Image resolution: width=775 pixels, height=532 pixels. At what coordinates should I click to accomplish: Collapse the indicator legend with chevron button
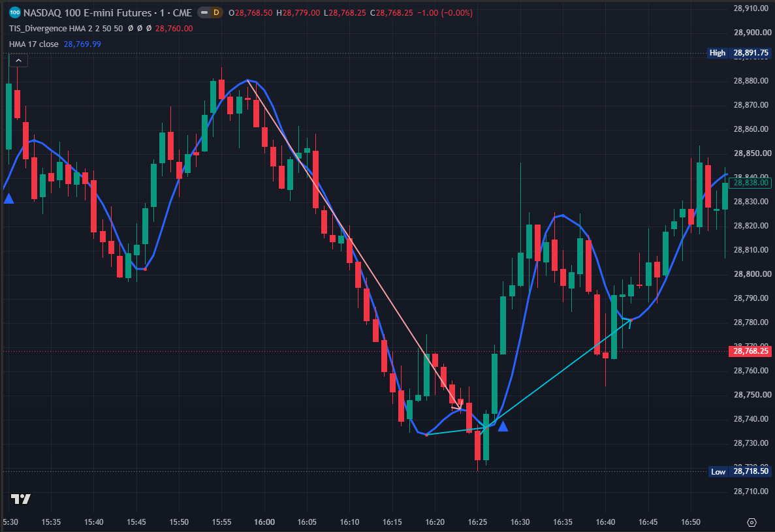click(x=18, y=61)
